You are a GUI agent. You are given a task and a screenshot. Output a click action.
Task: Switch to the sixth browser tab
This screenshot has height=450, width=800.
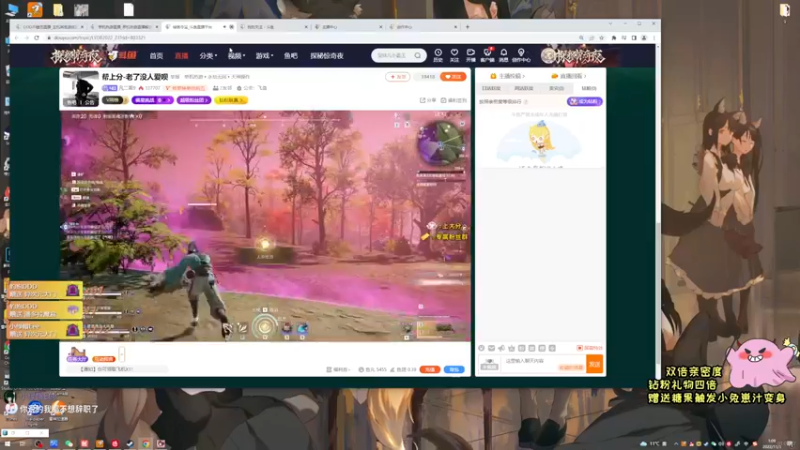pos(422,27)
